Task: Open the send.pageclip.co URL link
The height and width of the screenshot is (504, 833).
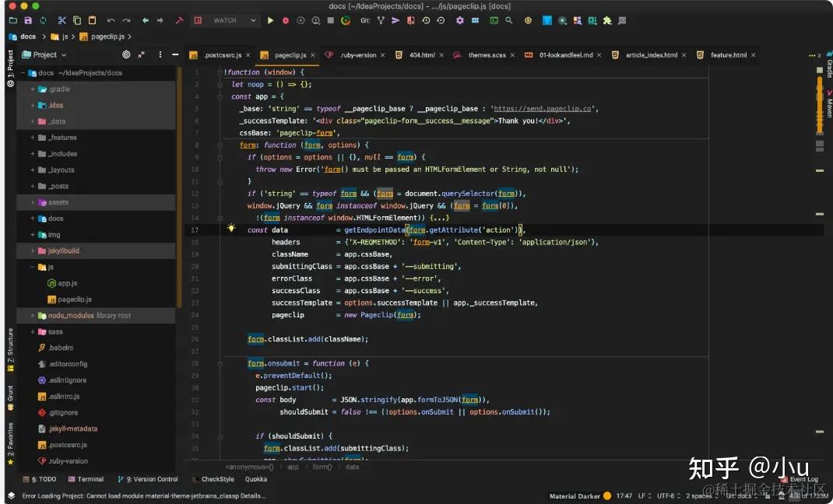Action: tap(543, 109)
